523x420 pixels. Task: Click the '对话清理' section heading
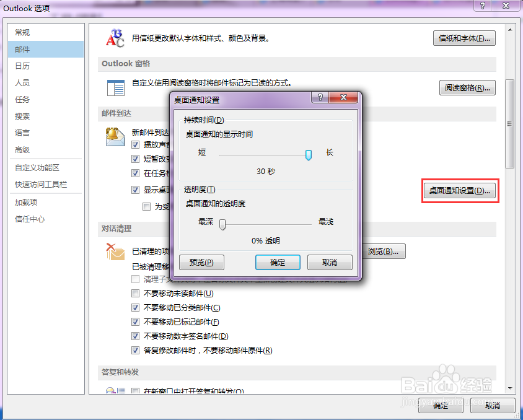tap(116, 229)
